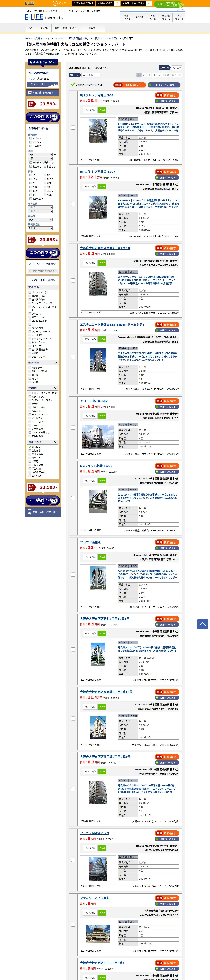
Task: Click 保存した条件で探す button
Action: tap(133, 3)
